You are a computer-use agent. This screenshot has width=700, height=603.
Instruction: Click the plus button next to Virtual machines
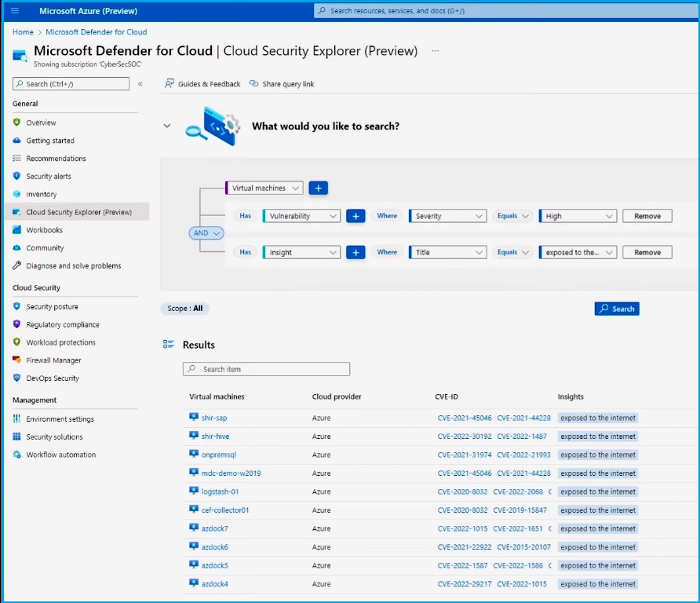click(x=319, y=188)
